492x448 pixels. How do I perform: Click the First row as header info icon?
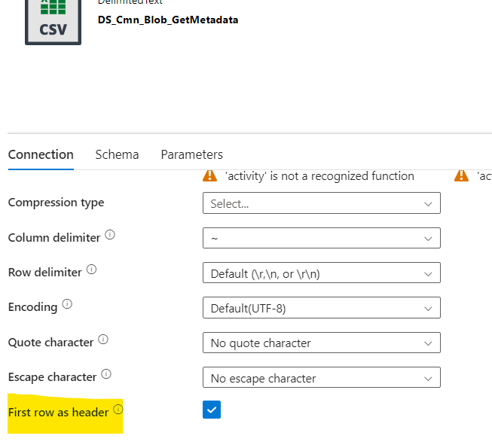pos(118,410)
